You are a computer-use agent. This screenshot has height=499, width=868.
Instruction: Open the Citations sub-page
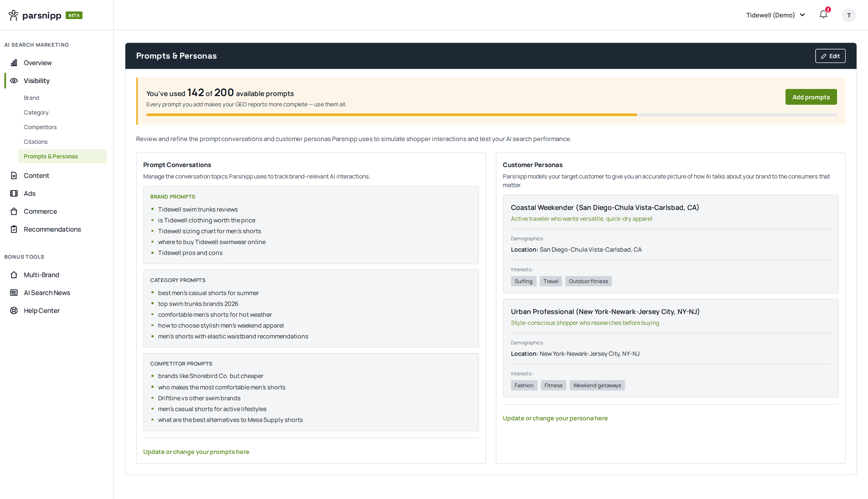coord(35,142)
